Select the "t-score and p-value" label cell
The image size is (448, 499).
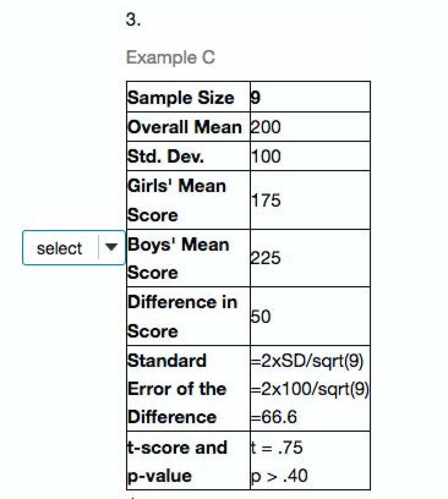tap(177, 461)
